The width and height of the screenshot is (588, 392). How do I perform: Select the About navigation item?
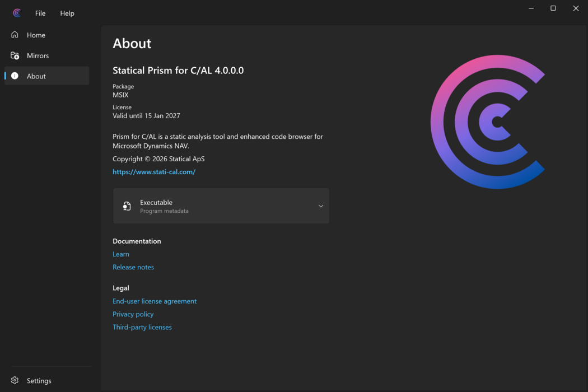[47, 76]
